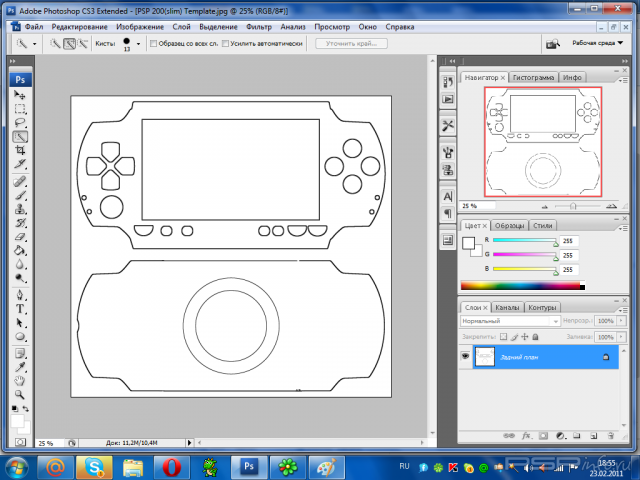Select the Type tool in toolbox
640x480 pixels.
coord(20,309)
